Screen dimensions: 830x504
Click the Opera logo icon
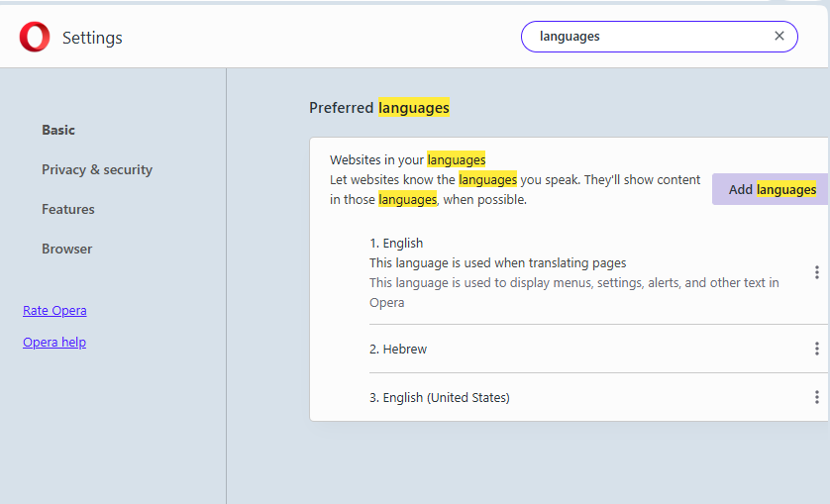pos(34,38)
